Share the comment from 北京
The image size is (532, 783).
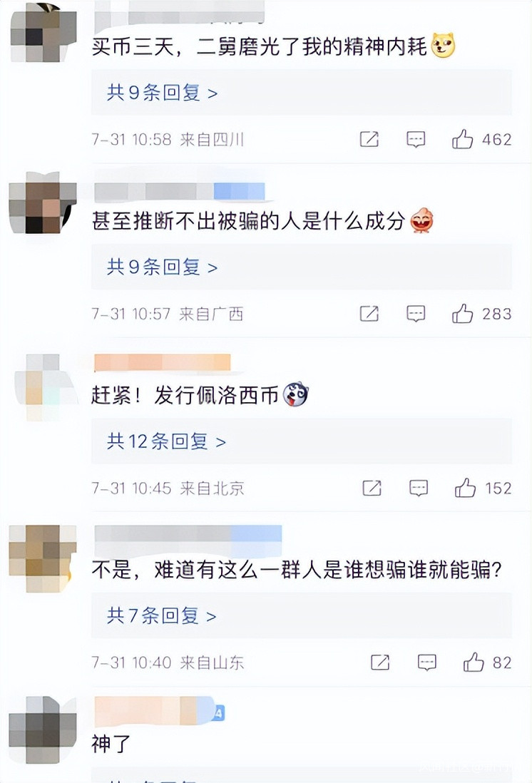click(372, 488)
